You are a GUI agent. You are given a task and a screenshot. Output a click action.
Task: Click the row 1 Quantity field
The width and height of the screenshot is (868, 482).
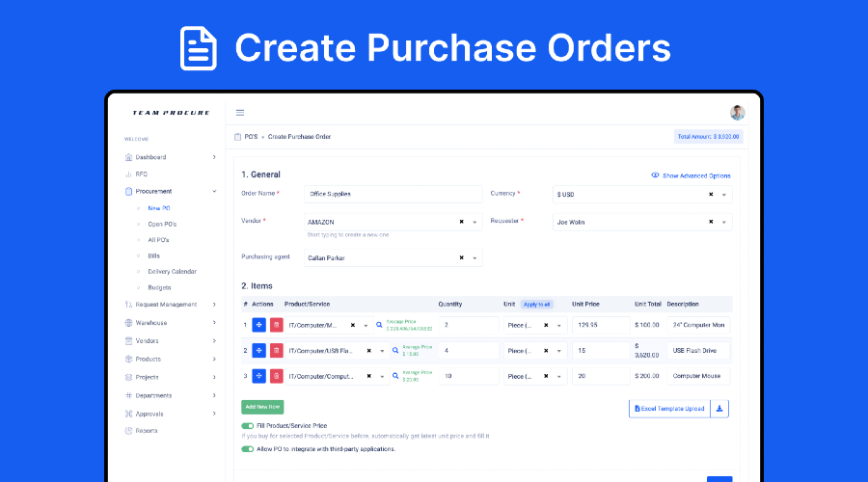(469, 325)
